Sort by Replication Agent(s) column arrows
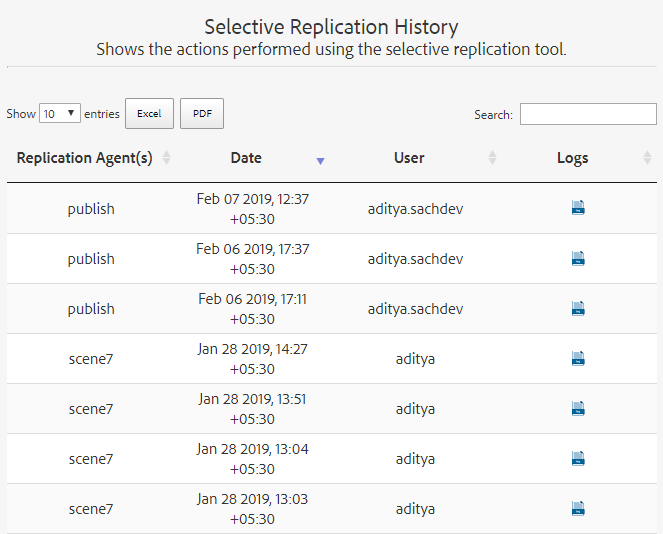 (167, 158)
